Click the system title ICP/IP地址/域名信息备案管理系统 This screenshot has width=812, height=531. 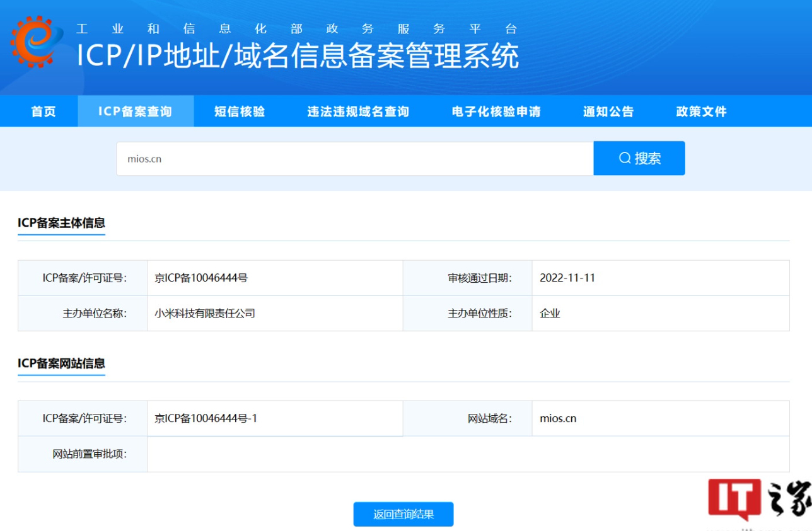click(x=298, y=55)
